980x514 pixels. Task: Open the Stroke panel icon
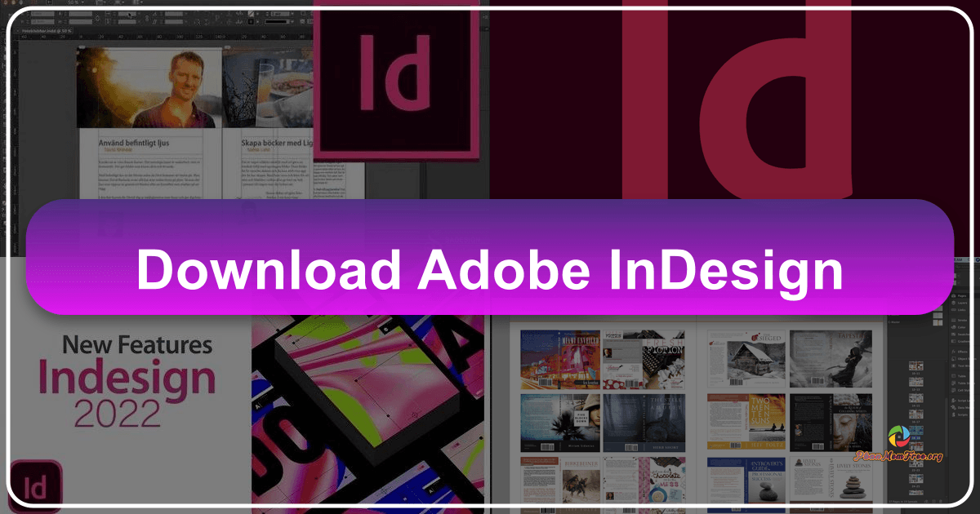(x=953, y=320)
